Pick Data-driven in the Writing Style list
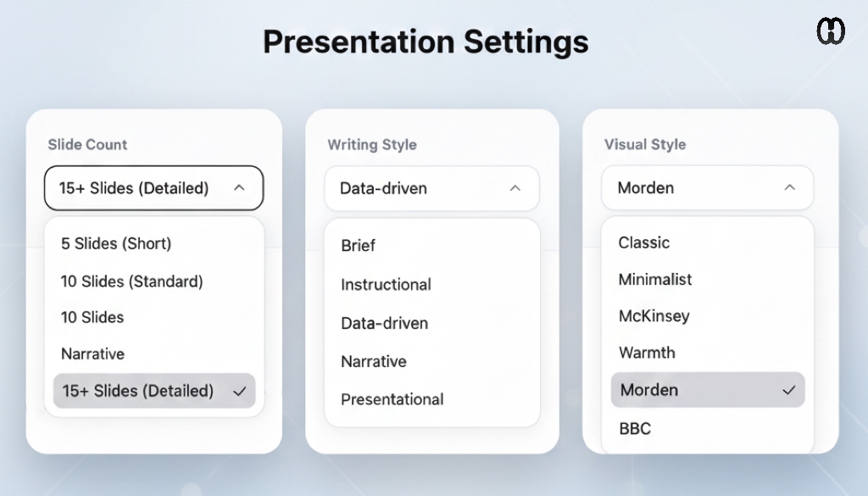Image resolution: width=868 pixels, height=496 pixels. 384,323
